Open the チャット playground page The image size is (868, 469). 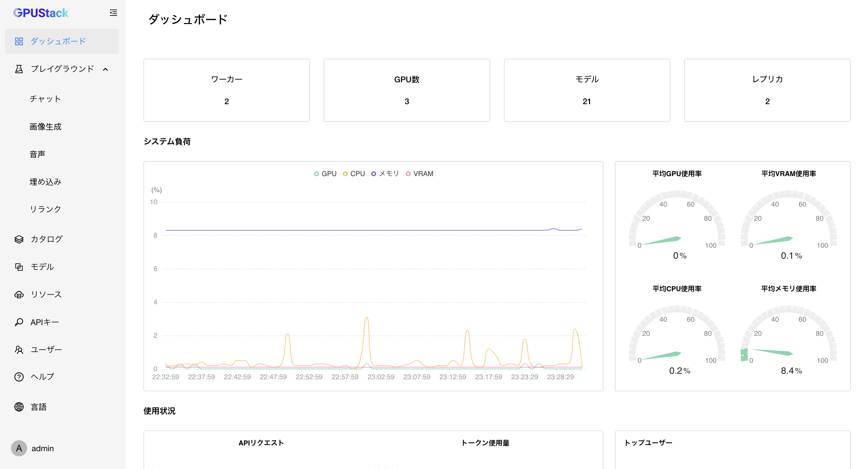(x=45, y=99)
